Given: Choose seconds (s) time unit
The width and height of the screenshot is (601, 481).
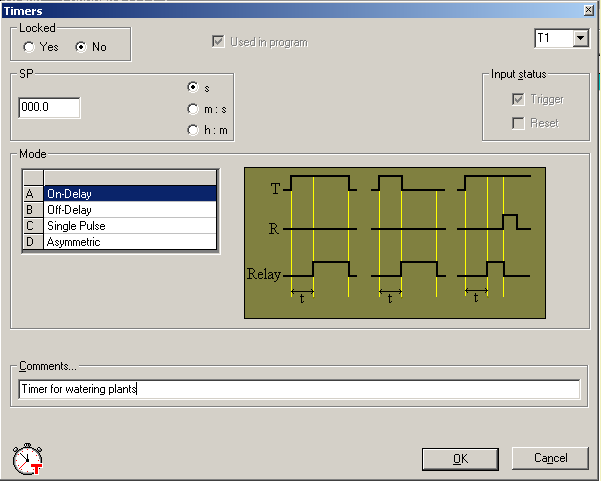Looking at the screenshot, I should coord(193,88).
